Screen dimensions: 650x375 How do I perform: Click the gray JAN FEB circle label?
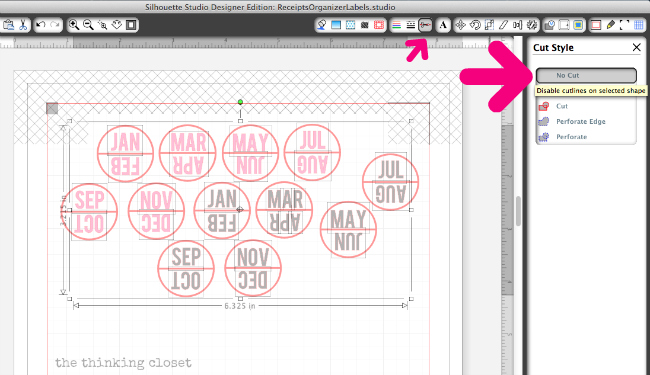(222, 210)
